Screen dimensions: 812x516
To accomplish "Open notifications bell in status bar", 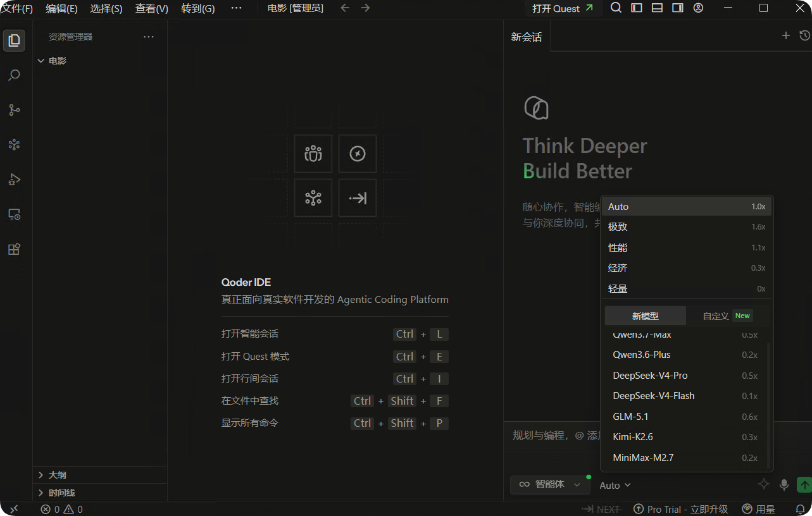I will tap(800, 509).
